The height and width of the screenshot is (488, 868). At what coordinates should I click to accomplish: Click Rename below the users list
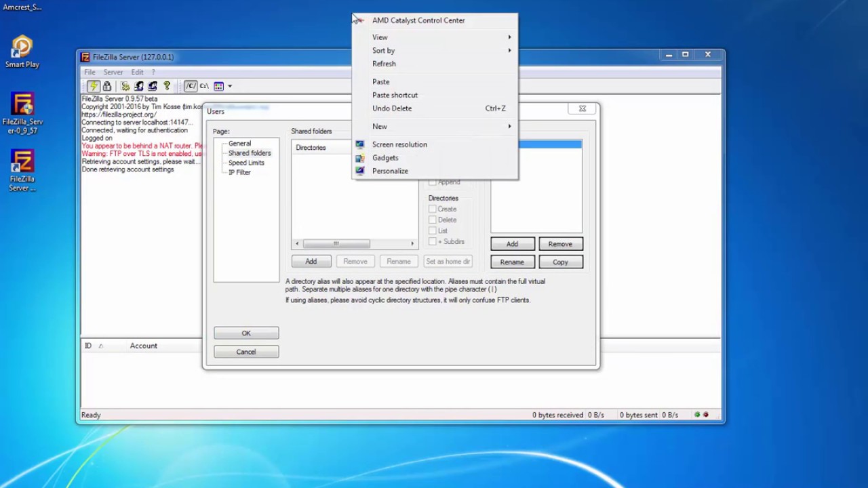(512, 262)
